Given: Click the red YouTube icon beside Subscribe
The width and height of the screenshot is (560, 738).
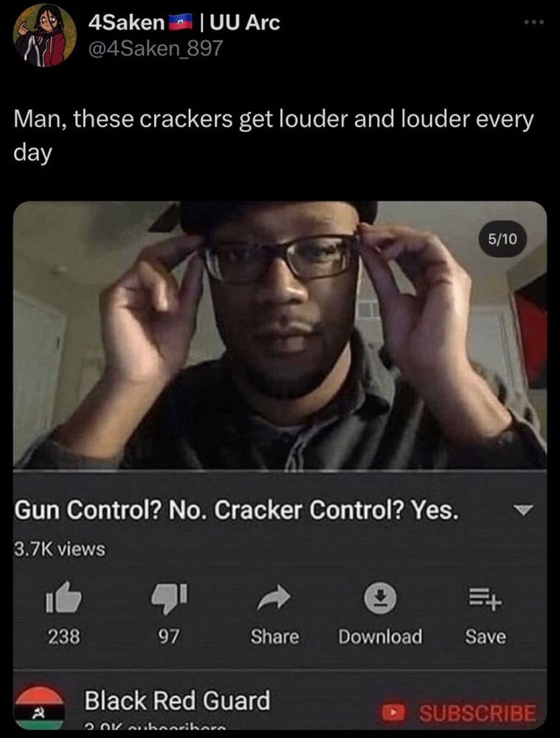Looking at the screenshot, I should coord(393,712).
